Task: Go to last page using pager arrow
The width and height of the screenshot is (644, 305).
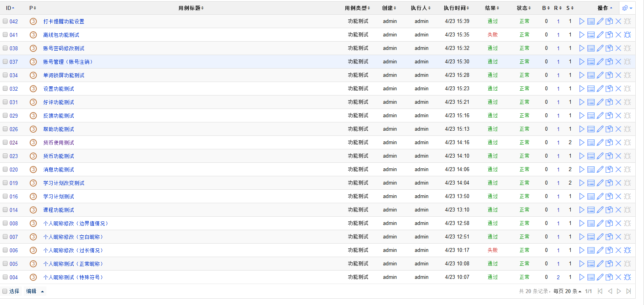Action: tap(629, 291)
